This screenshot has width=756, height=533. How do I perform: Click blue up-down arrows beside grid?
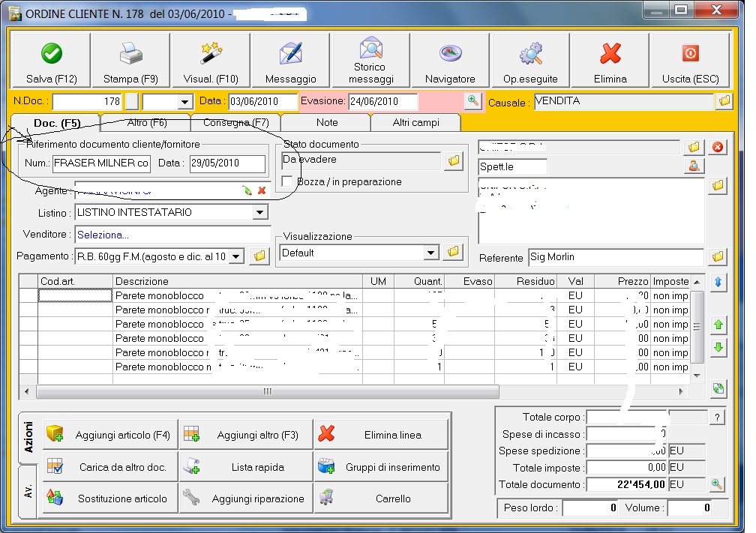(718, 283)
